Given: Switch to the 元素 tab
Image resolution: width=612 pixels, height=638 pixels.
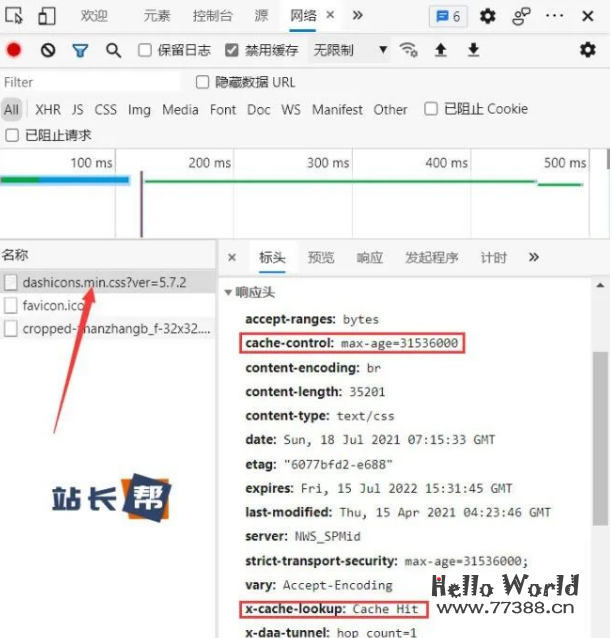Looking at the screenshot, I should tap(157, 16).
